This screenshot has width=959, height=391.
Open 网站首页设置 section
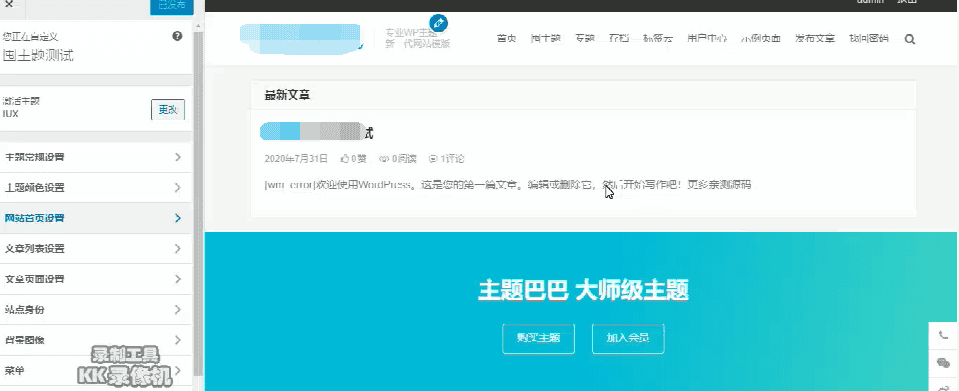pyautogui.click(x=97, y=218)
